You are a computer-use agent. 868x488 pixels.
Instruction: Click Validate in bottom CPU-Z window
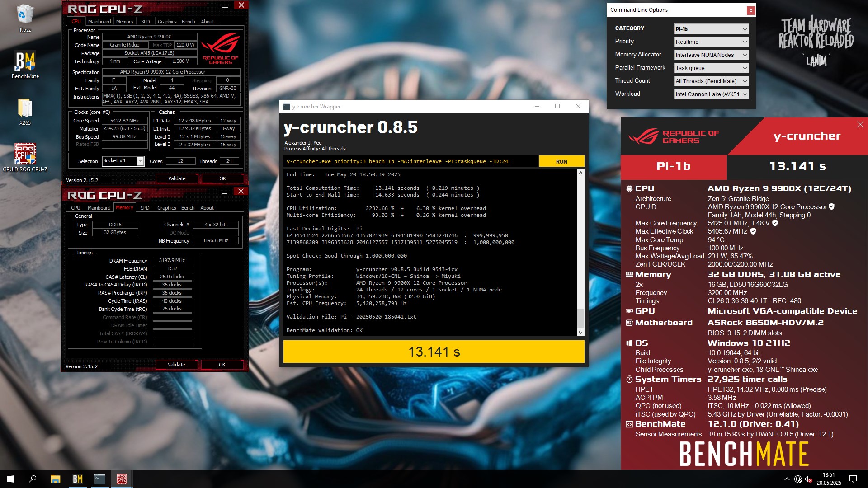176,365
